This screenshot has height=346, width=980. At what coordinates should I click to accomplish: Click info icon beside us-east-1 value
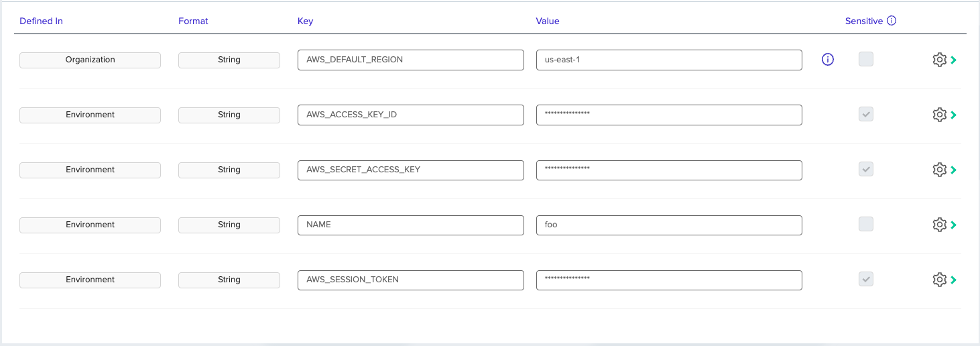click(828, 60)
